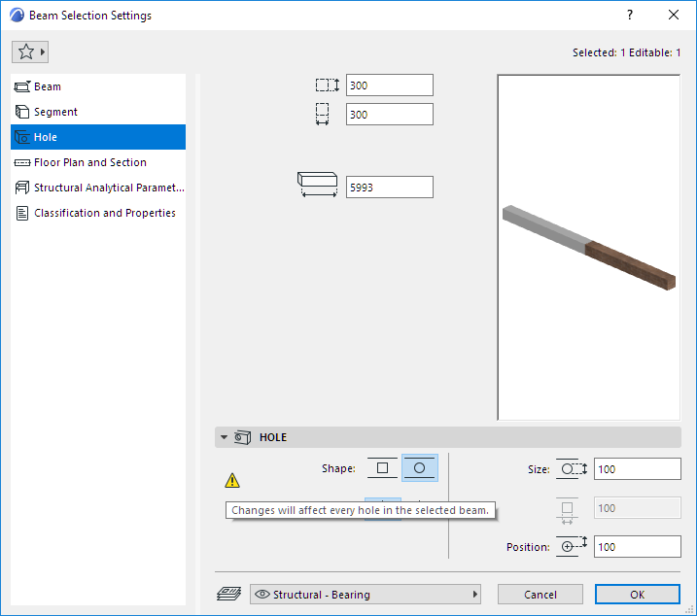Click the layer icon beside Structural - Bearing

click(x=228, y=594)
